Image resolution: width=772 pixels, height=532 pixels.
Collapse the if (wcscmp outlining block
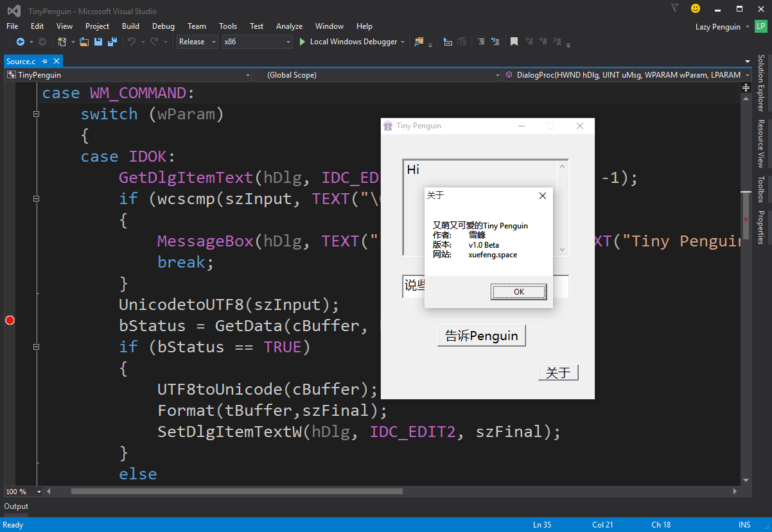pos(36,199)
